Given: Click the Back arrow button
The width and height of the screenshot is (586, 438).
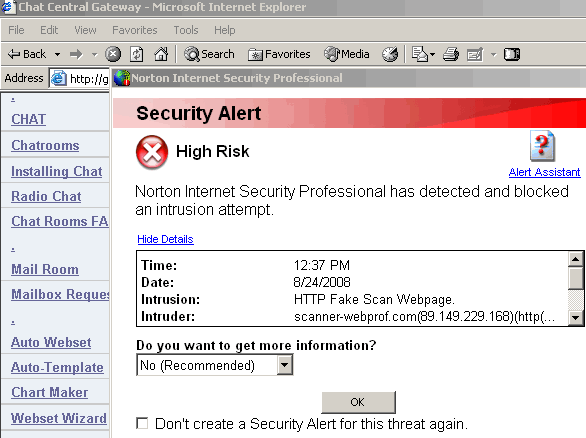Looking at the screenshot, I should tap(27, 54).
